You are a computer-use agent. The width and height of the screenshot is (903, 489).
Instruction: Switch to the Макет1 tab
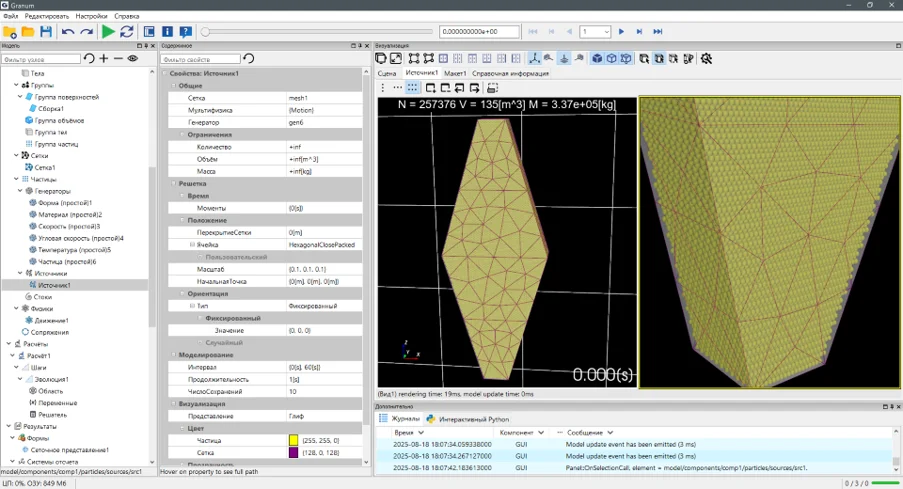455,74
